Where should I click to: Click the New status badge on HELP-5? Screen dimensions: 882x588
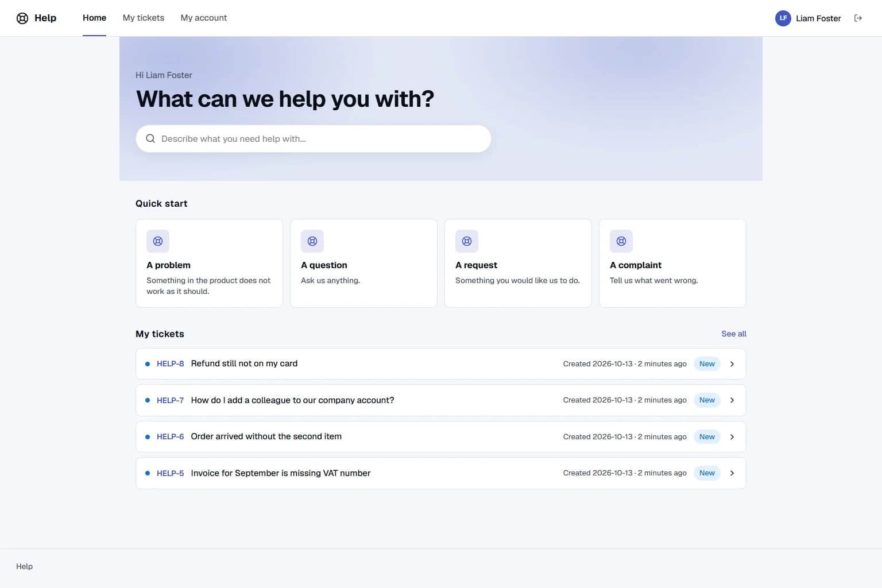tap(707, 473)
